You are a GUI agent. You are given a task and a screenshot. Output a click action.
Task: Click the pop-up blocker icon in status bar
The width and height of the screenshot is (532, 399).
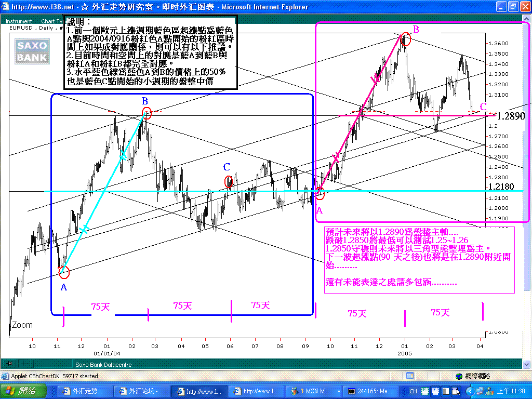pos(410,376)
